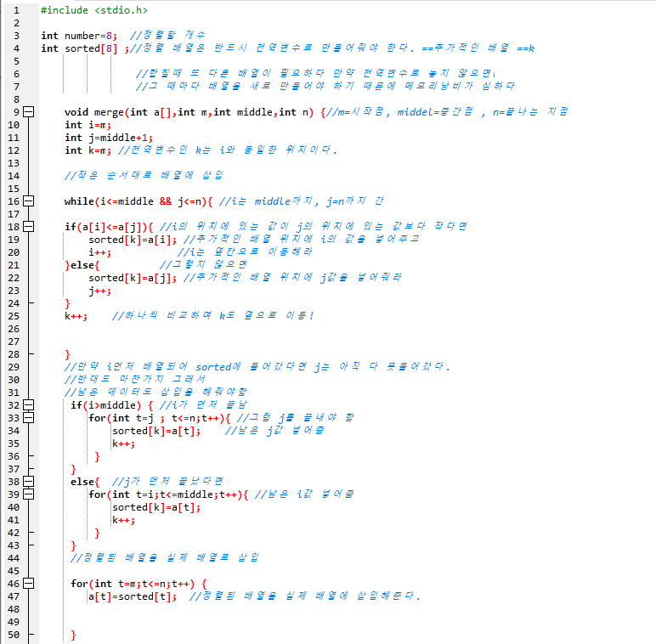
Task: Click 'a[t]=sorted[t];' on line 47
Action: [133, 596]
